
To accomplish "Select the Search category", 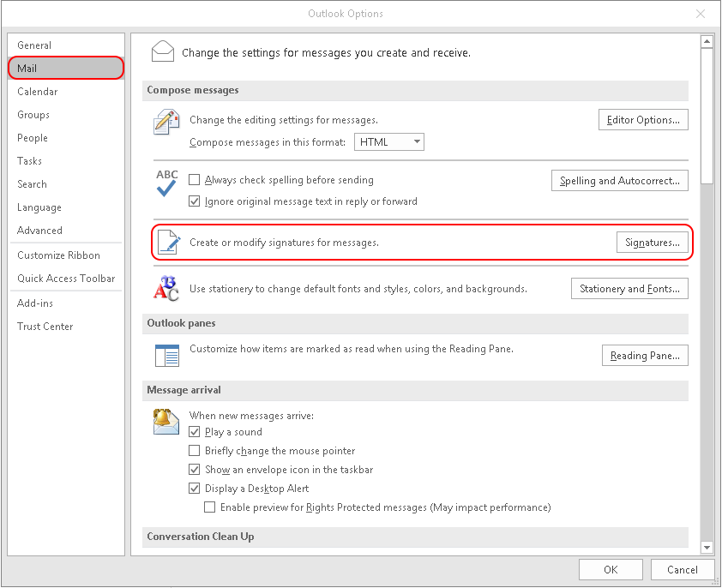I will [66, 183].
